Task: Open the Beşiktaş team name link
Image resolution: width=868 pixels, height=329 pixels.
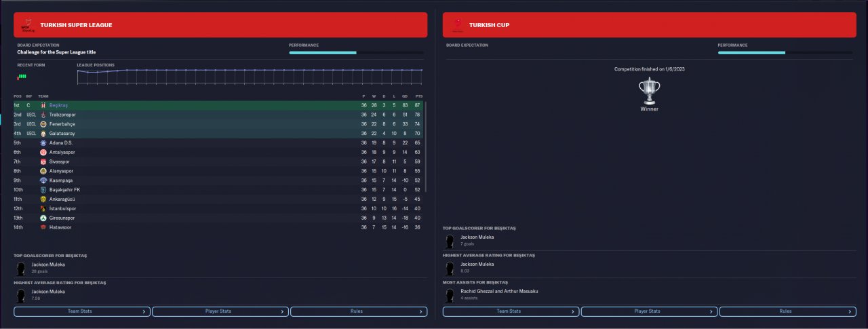Action: pyautogui.click(x=59, y=106)
